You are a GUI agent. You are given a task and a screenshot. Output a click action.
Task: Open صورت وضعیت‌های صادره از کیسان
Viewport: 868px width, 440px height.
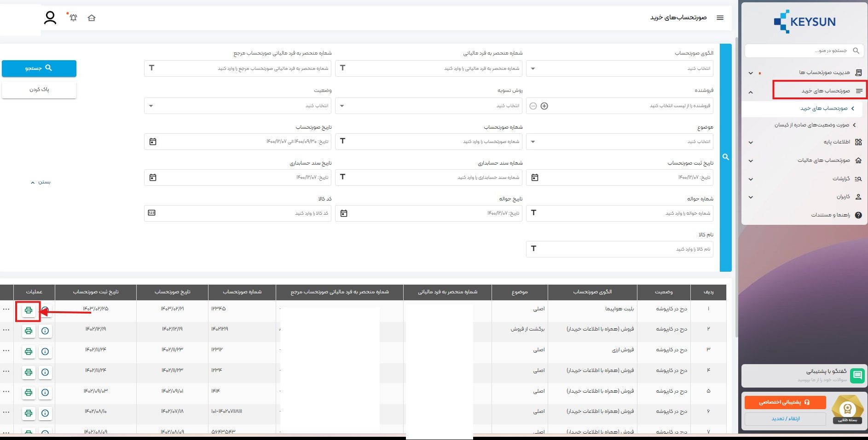coord(811,125)
